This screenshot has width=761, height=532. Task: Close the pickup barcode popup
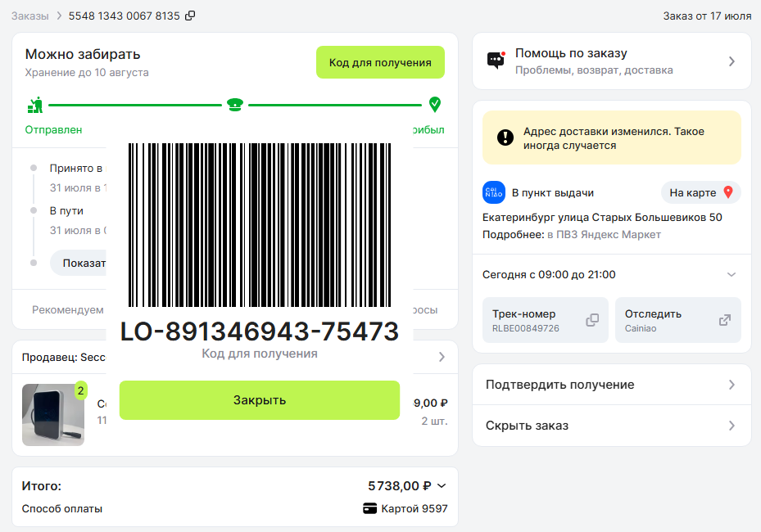pyautogui.click(x=260, y=400)
